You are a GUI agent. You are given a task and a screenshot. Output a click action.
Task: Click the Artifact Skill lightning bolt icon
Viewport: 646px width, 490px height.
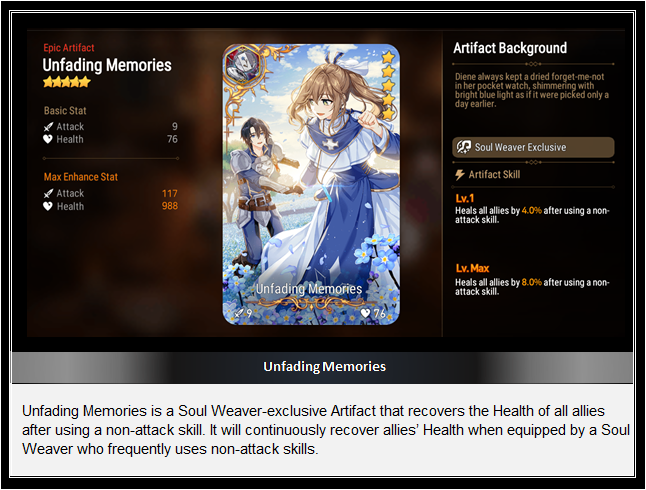[459, 175]
